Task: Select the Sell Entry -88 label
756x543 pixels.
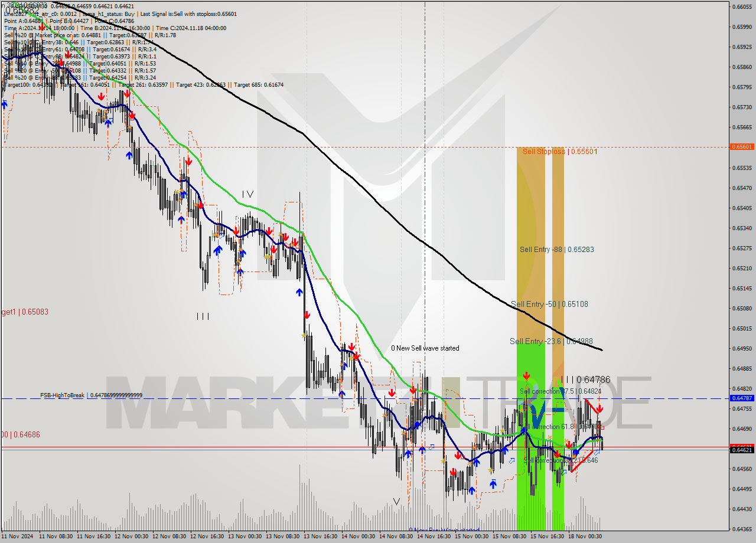Action: [557, 250]
